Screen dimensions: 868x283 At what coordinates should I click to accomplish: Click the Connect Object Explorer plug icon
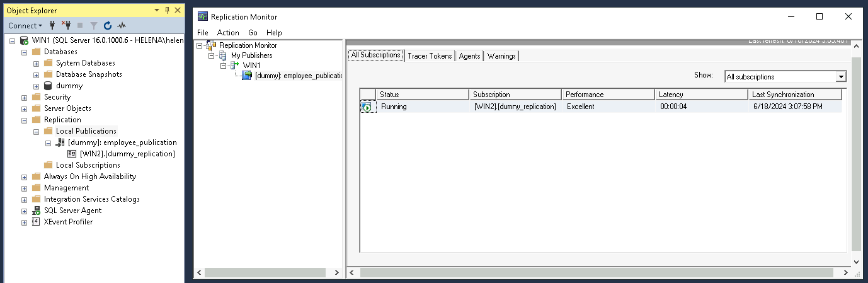click(53, 26)
